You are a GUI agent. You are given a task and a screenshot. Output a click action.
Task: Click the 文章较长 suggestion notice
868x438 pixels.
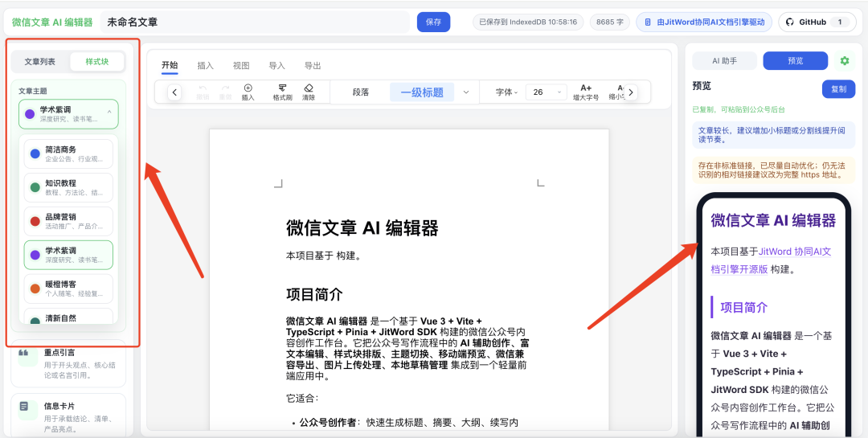tap(773, 135)
